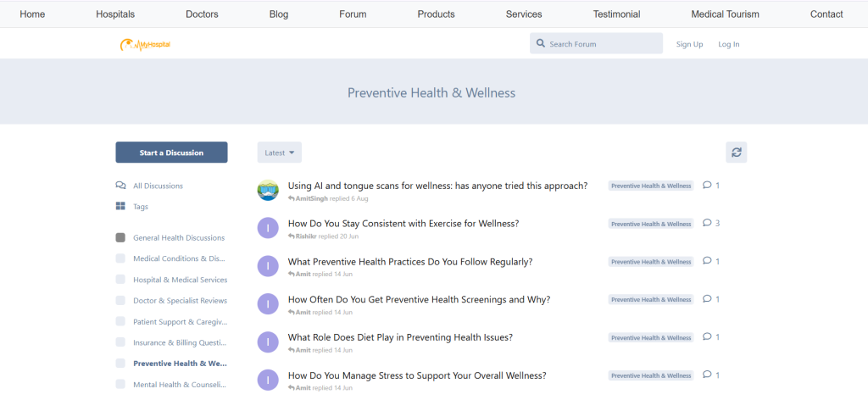Open the Forum menu item
The image size is (868, 400).
[353, 14]
